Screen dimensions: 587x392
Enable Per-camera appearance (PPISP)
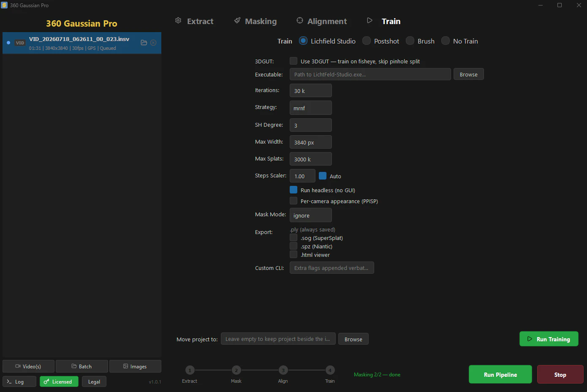[x=293, y=201]
